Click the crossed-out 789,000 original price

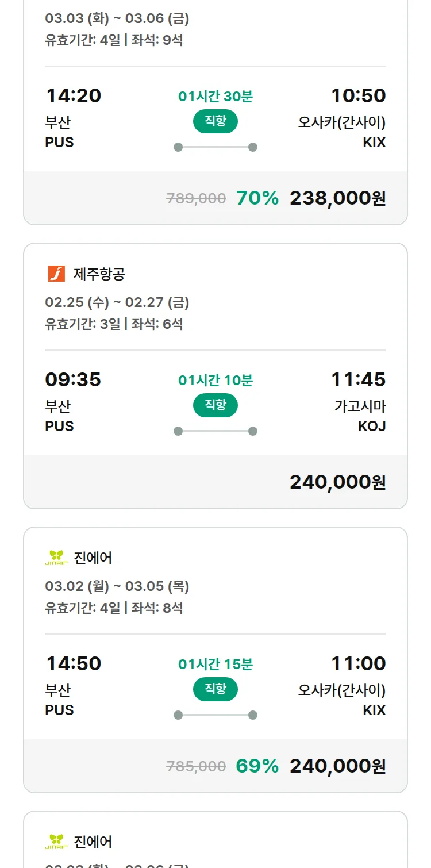(x=196, y=198)
